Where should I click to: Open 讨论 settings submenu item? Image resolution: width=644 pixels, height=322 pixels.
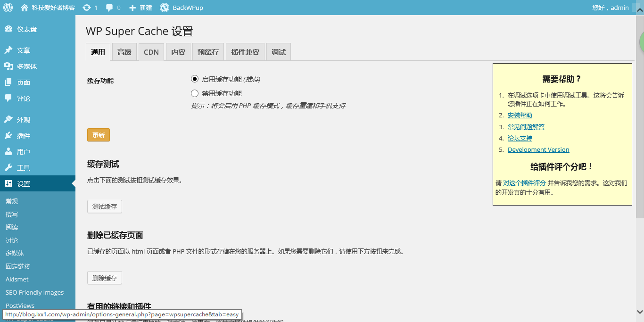pyautogui.click(x=12, y=240)
